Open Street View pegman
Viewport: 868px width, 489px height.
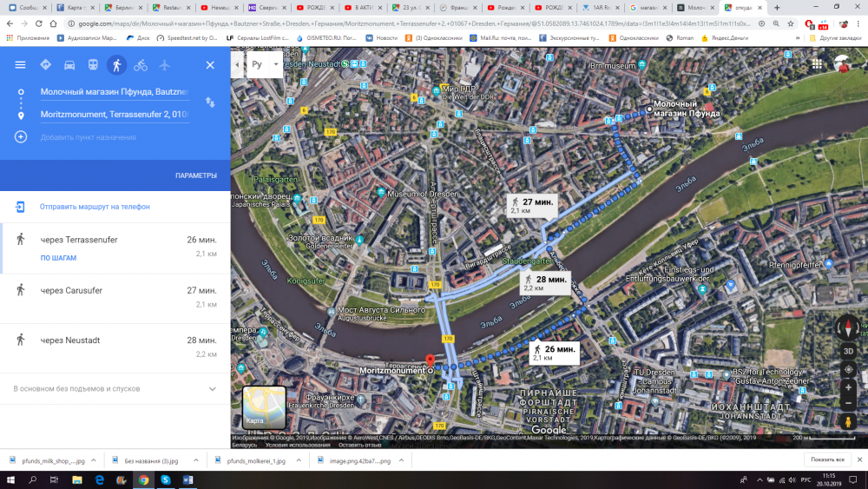[x=848, y=421]
